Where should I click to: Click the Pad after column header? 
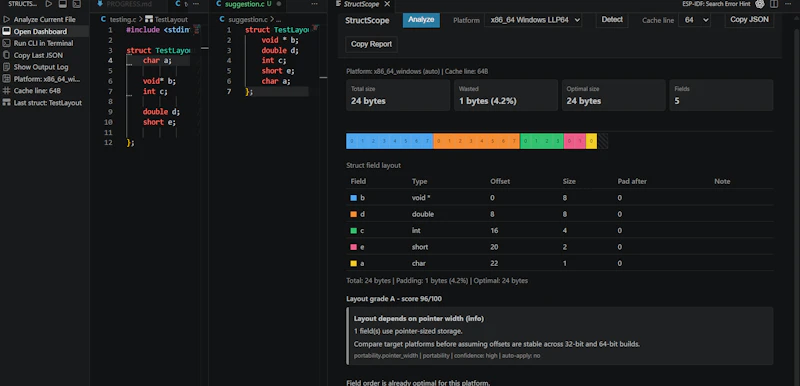pos(632,182)
